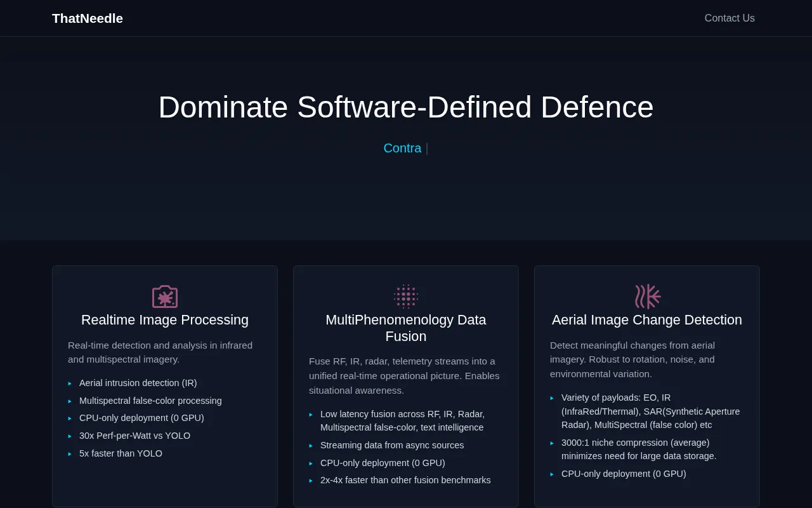The height and width of the screenshot is (508, 812).
Task: Click the MultiPhenomenology Data Fusion dots icon
Action: click(x=406, y=297)
